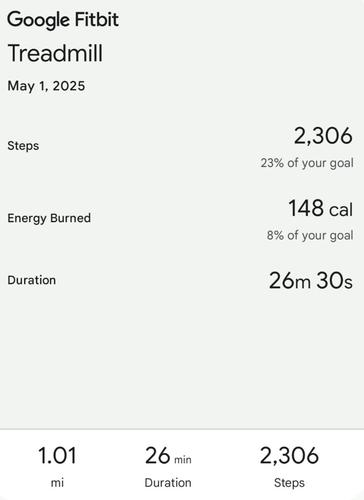Click the min unit beside 26
The width and height of the screenshot is (364, 500).
[183, 460]
